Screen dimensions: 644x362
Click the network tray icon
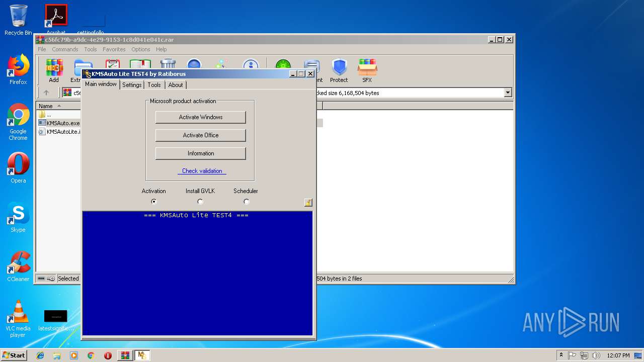point(584,355)
